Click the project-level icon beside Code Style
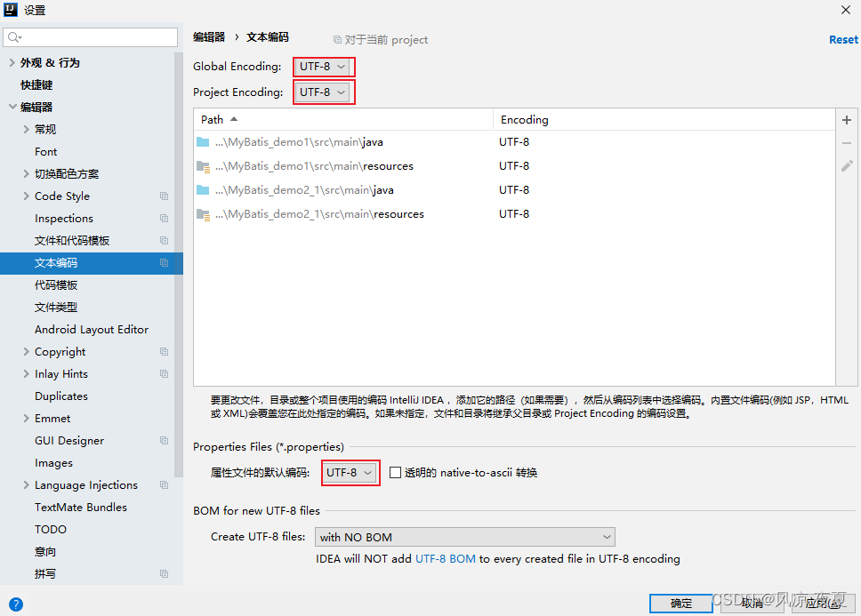The height and width of the screenshot is (616, 861). pos(164,196)
